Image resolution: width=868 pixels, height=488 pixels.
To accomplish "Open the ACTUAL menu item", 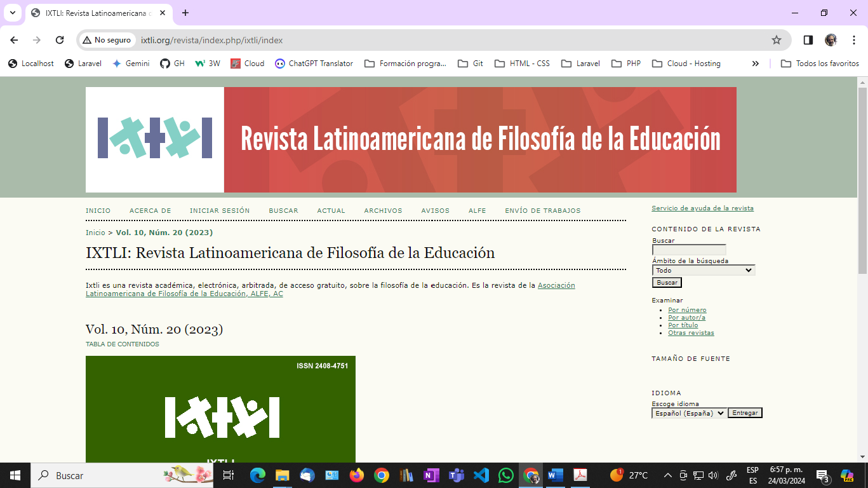I will 331,211.
